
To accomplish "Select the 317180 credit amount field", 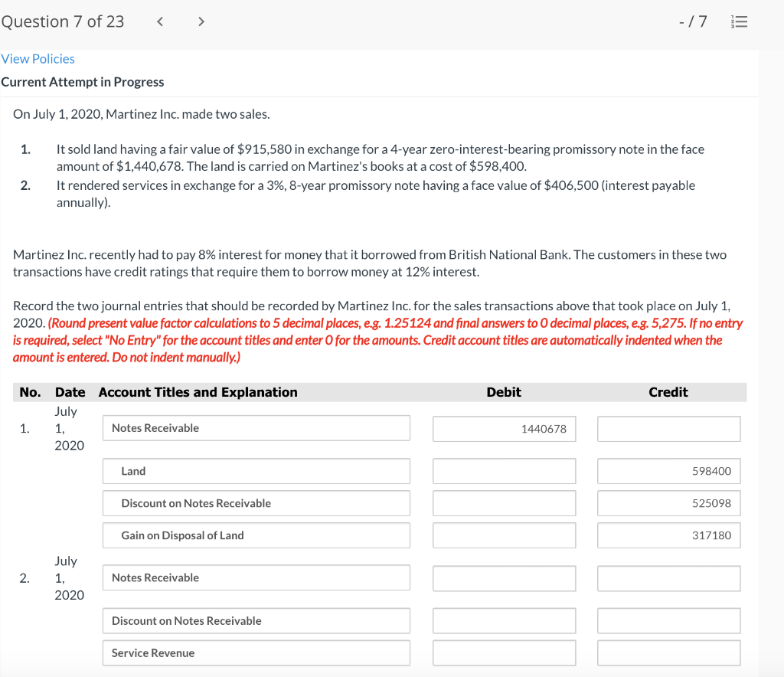I will [x=668, y=535].
